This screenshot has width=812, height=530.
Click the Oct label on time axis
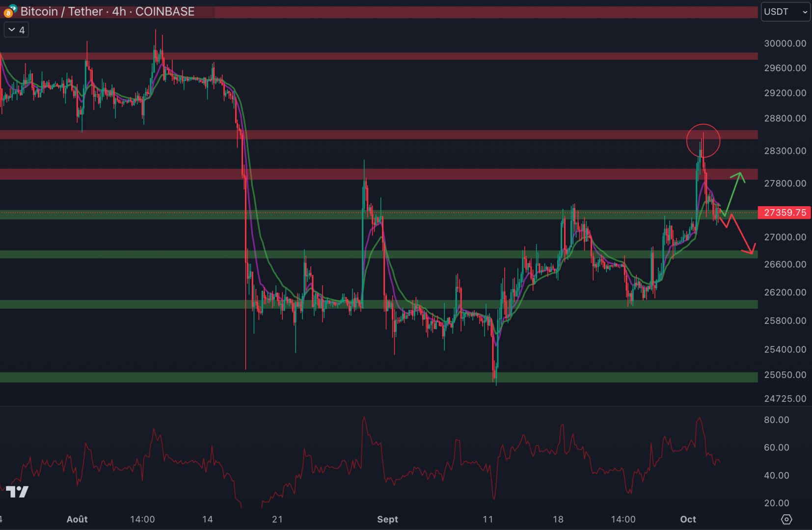688,519
